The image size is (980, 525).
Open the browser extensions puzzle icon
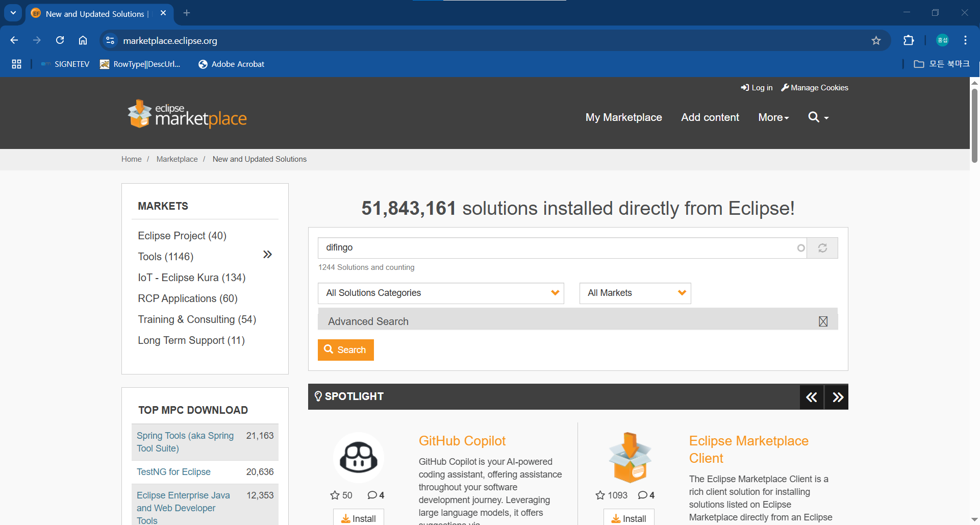coord(909,41)
